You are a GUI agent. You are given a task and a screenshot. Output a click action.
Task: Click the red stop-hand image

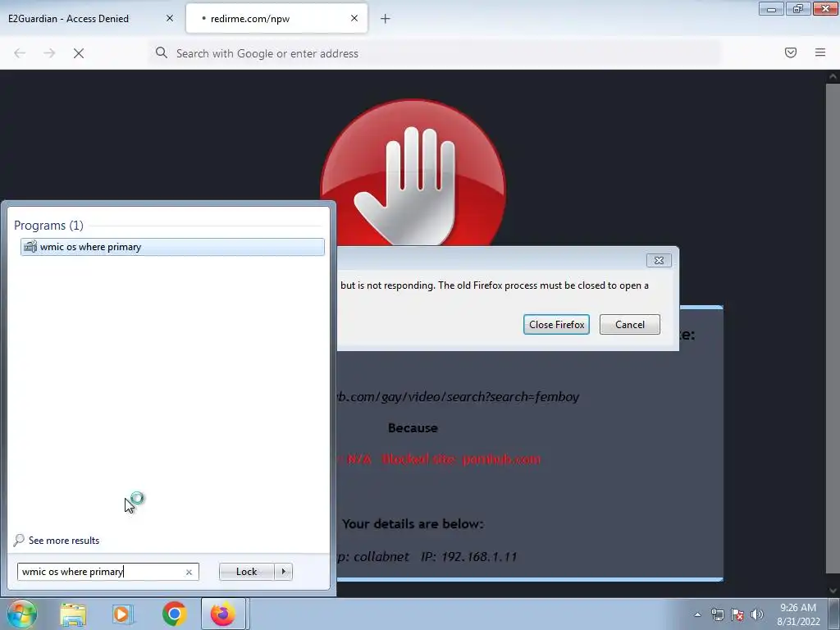(413, 172)
